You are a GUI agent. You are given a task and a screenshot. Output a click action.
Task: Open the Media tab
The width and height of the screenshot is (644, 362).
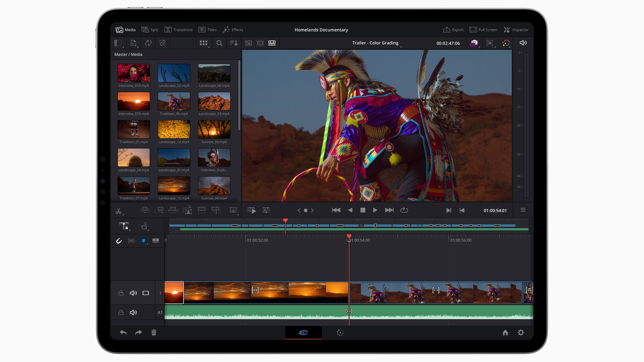(125, 30)
